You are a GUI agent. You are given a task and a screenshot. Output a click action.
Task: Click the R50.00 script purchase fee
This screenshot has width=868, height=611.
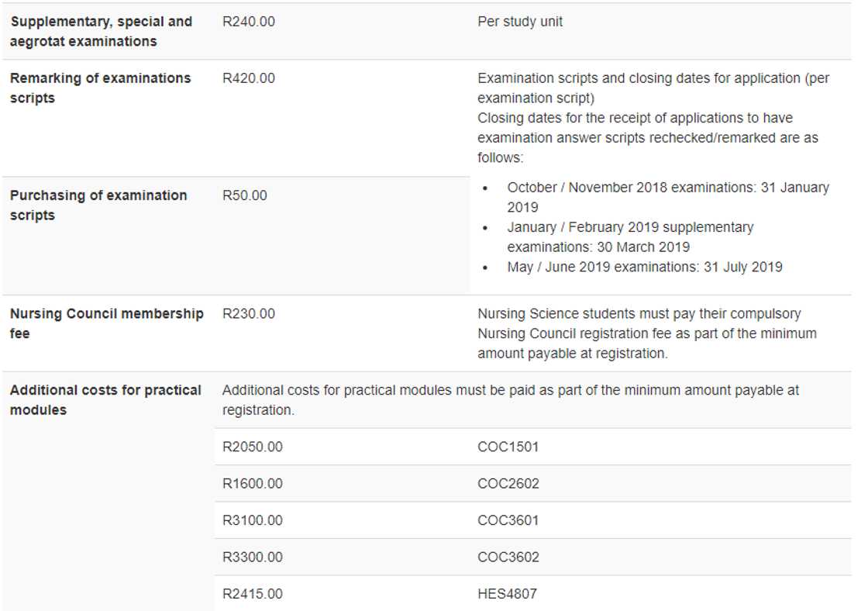244,195
